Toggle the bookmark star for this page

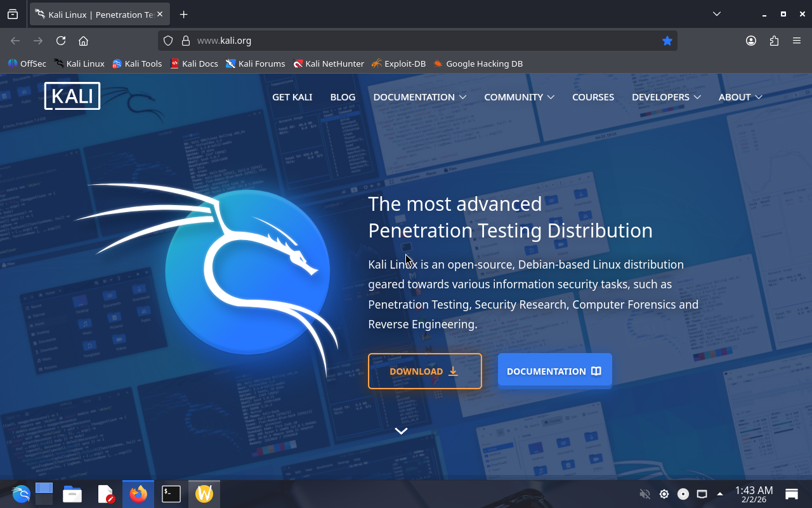click(667, 41)
